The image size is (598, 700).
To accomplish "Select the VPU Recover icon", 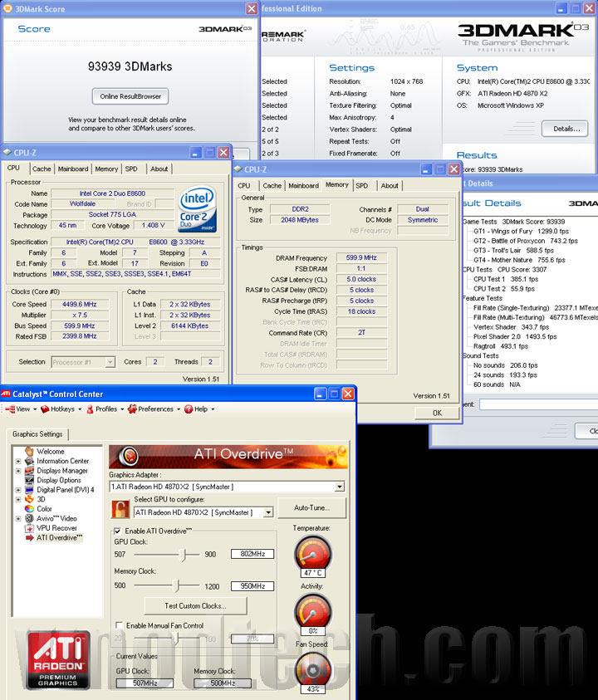I will [29, 528].
